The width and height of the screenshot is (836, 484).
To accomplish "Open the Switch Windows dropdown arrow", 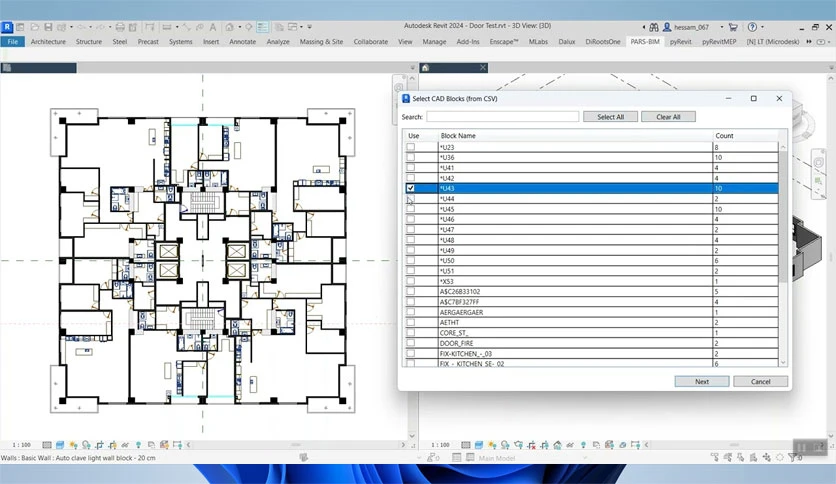I will [x=301, y=27].
